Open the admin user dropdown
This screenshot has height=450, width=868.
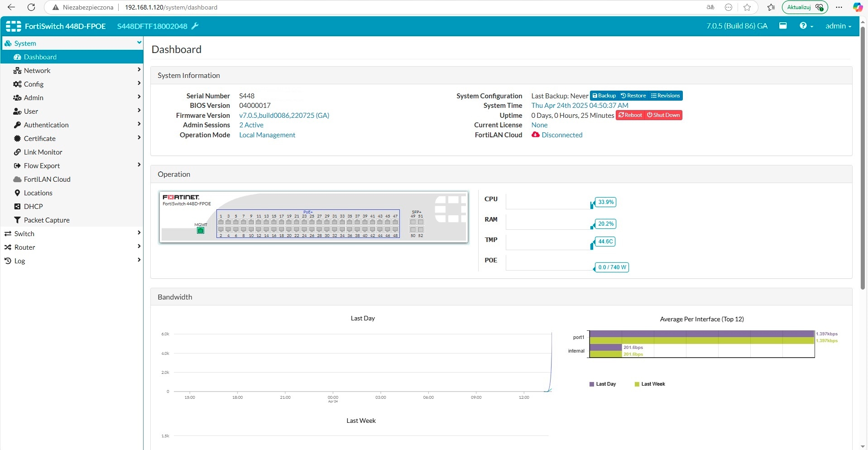point(838,26)
